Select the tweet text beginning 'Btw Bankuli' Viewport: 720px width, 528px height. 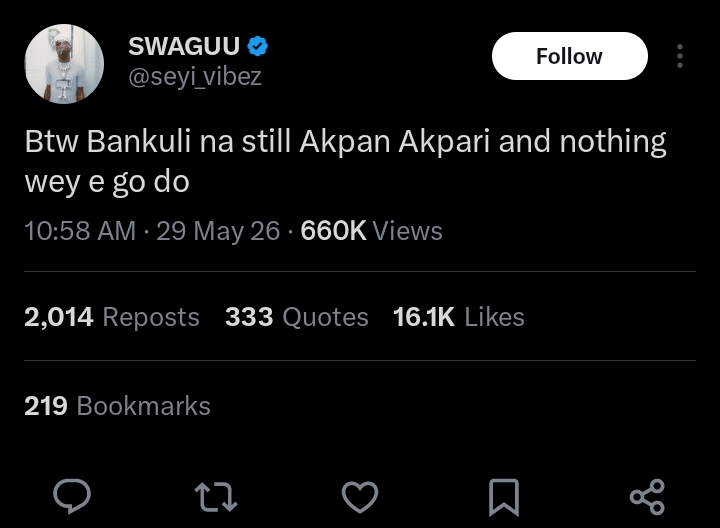pos(345,161)
